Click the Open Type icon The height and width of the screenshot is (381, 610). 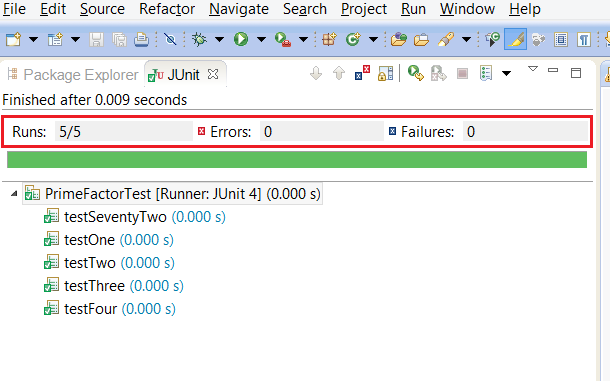399,39
